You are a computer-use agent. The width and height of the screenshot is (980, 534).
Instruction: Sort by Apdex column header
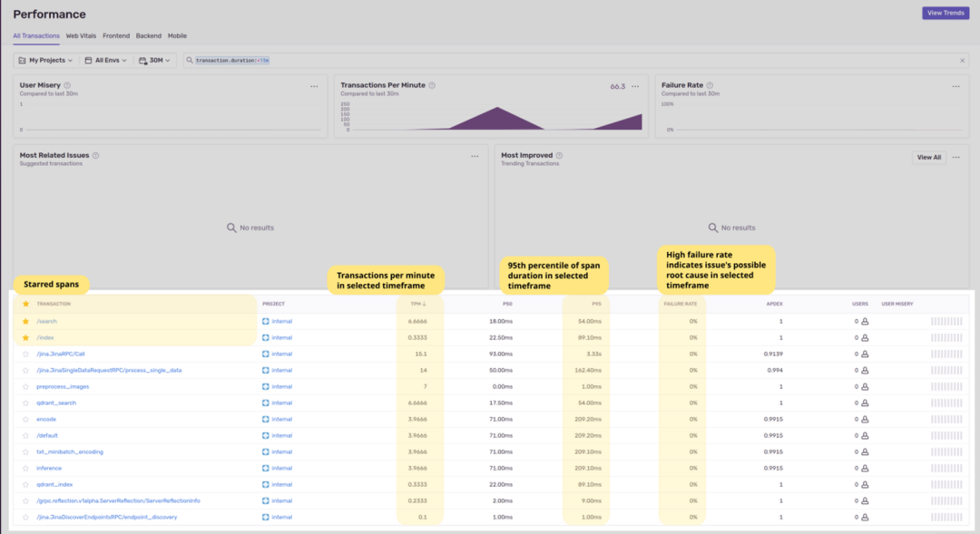pos(774,304)
